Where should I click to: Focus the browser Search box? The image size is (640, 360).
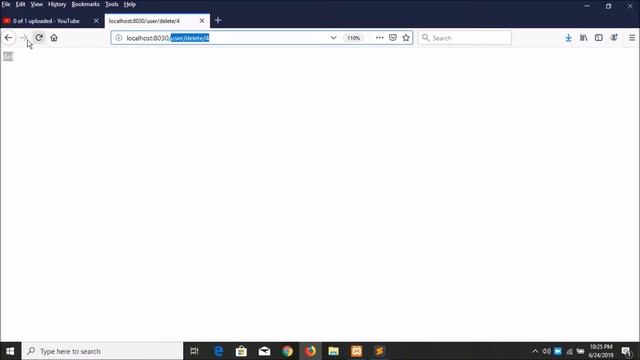(x=464, y=38)
